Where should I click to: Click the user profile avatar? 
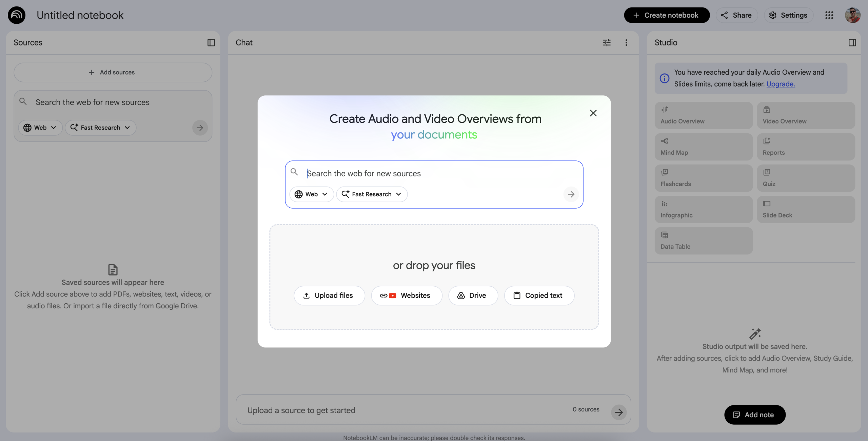tap(852, 15)
